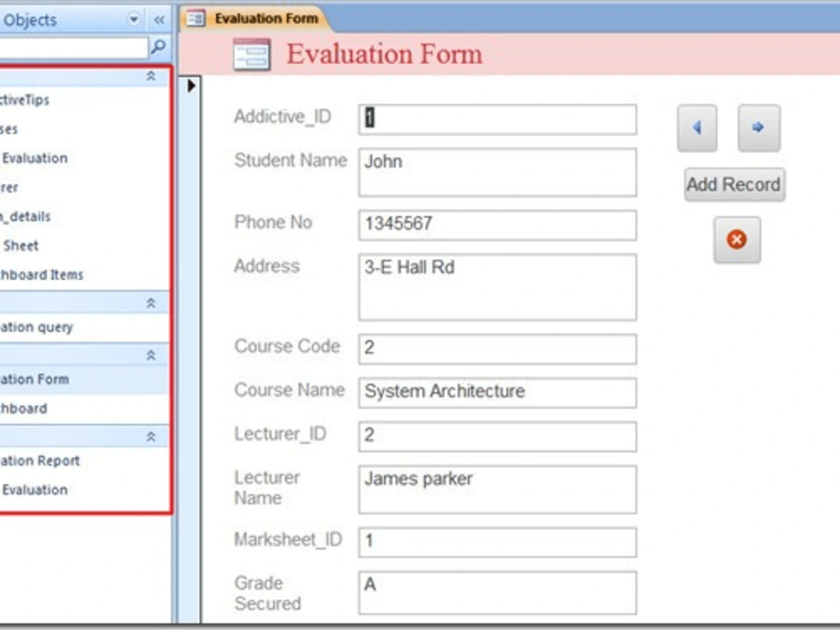Open the Evaluation Report item

84,460
